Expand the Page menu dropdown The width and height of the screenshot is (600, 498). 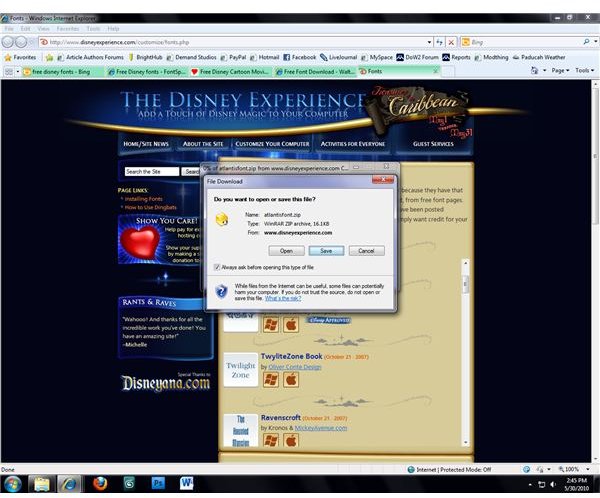tap(560, 70)
